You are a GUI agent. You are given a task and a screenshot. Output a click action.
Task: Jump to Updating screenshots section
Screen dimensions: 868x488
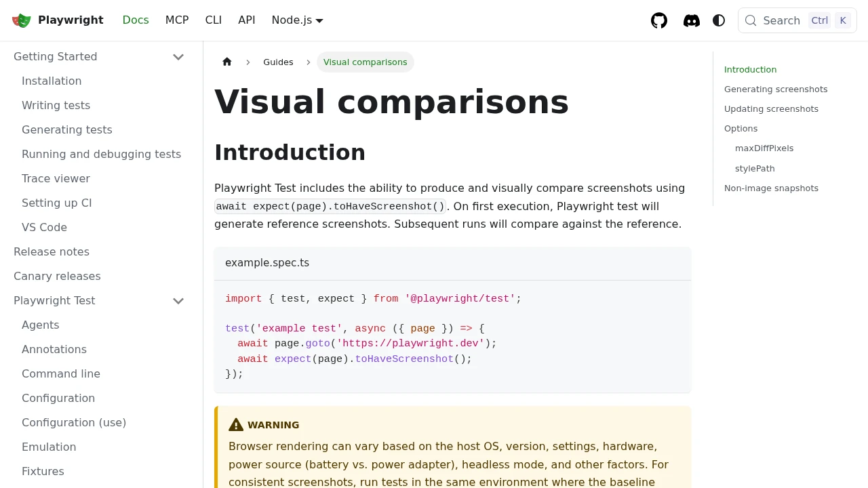[x=771, y=109]
